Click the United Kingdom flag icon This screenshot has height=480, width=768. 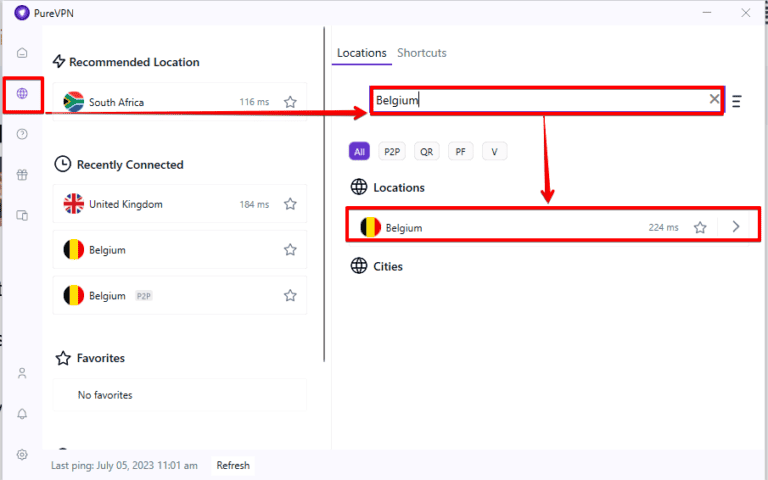(73, 204)
